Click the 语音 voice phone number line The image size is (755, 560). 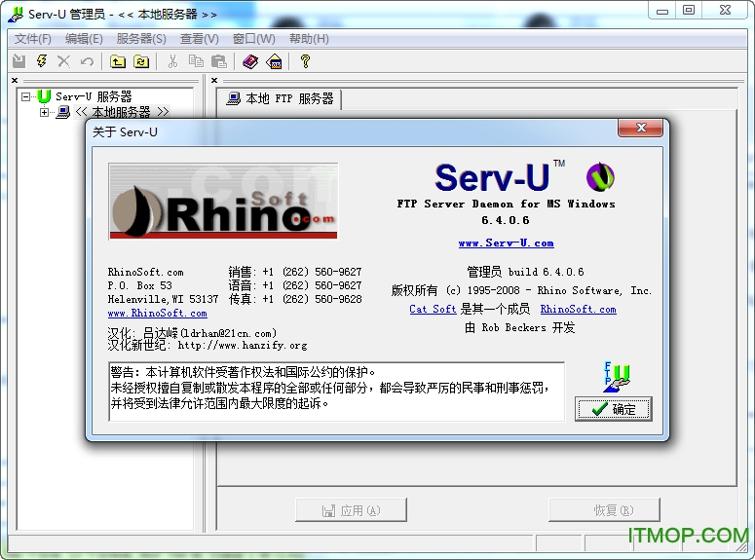point(295,285)
